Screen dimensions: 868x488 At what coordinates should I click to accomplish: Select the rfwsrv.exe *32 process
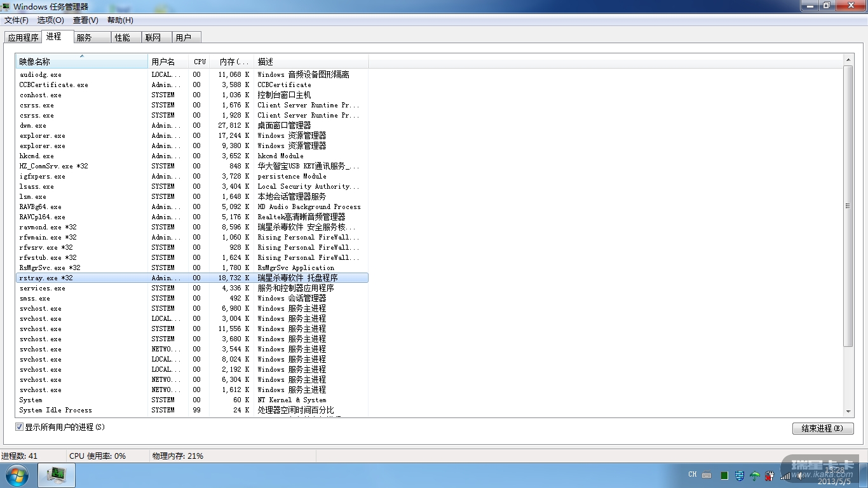click(192, 247)
